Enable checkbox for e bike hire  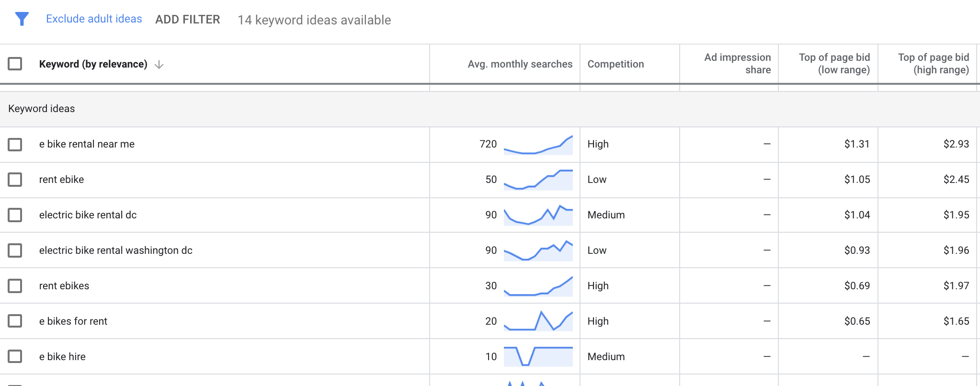(15, 356)
